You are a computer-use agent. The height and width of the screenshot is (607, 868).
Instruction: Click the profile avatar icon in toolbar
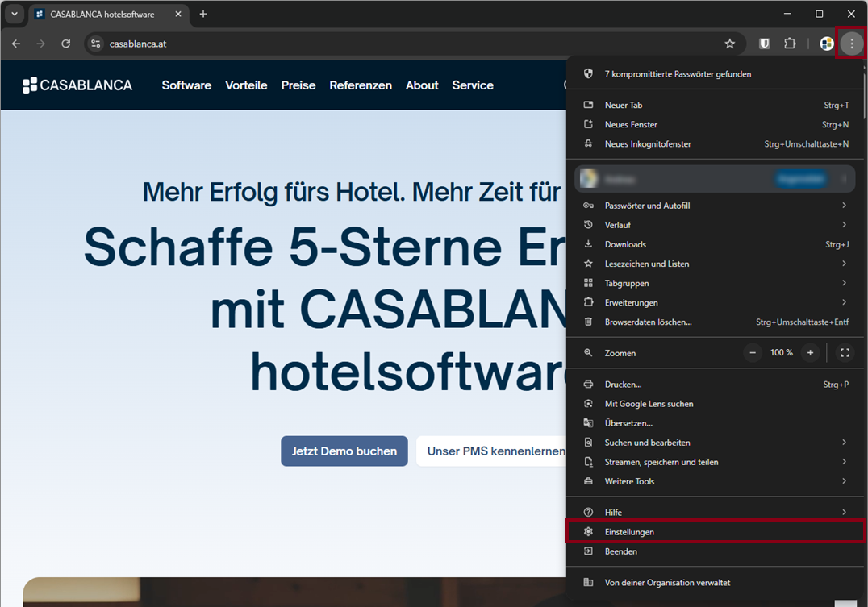coord(826,44)
